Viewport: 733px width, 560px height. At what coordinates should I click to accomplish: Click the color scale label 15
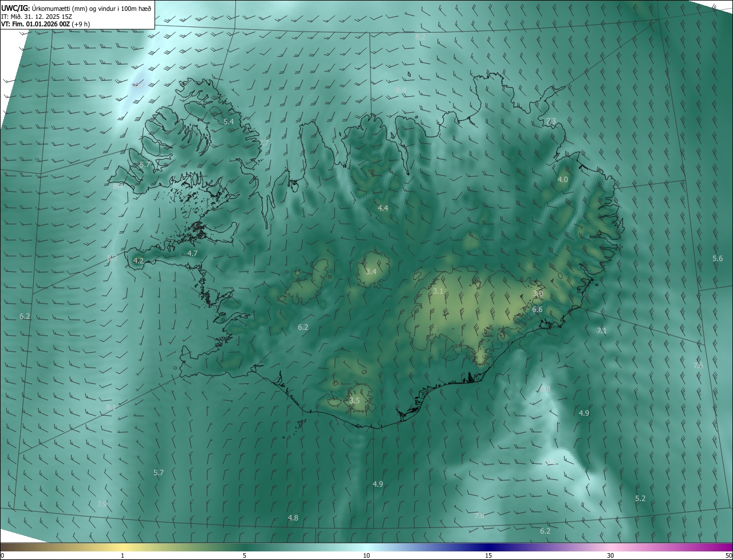coord(488,555)
